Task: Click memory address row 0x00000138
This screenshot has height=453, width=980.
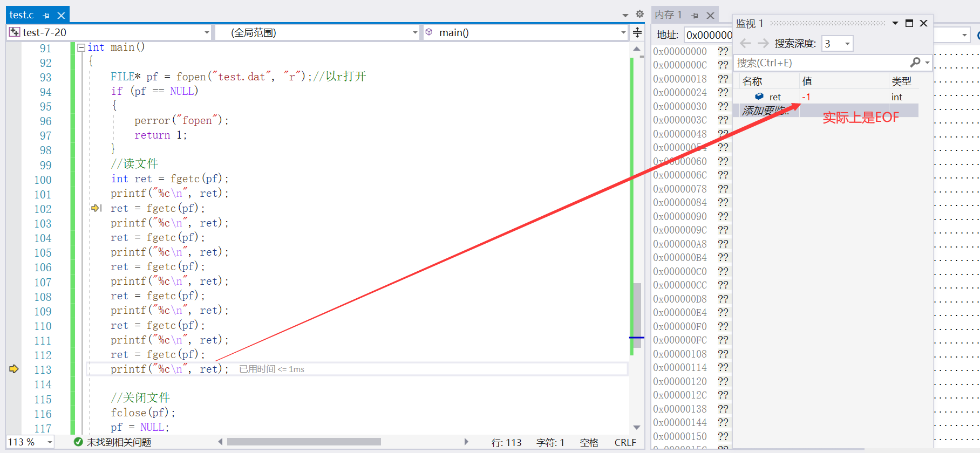Action: (x=680, y=409)
